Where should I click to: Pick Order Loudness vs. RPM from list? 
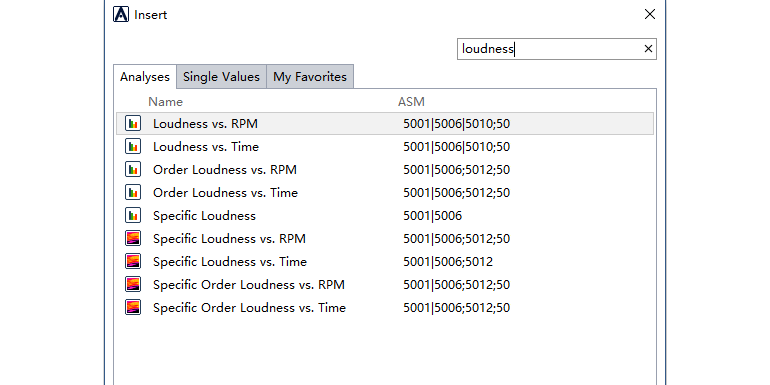[385, 169]
